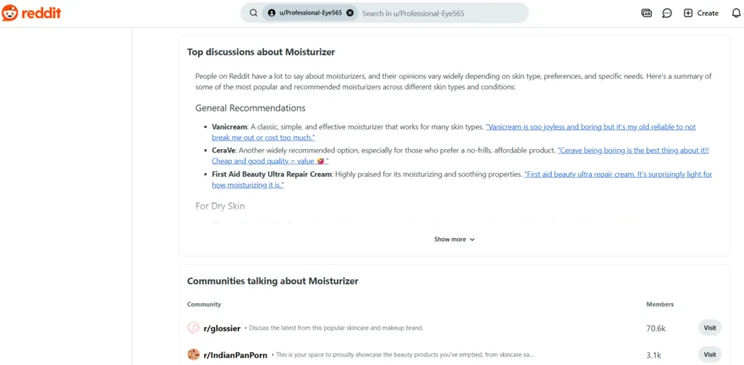
Task: Select the Top discussions about Moisturizer heading
Action: coord(261,52)
